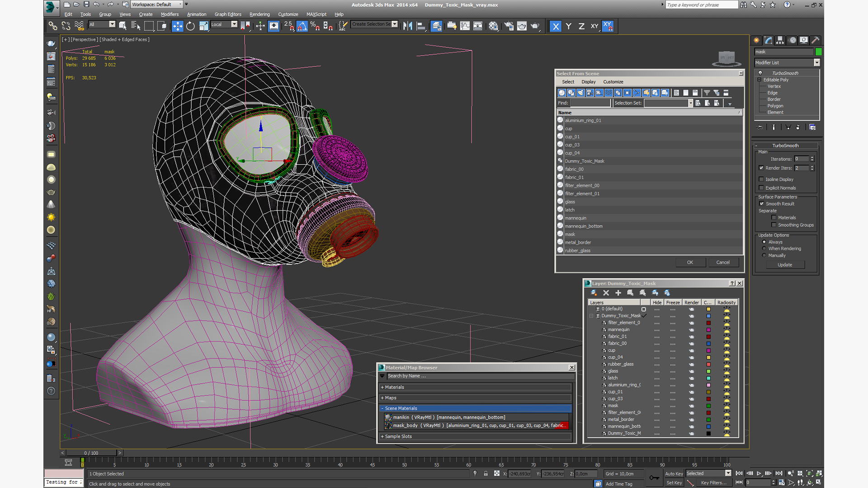
Task: Toggle Percent Snap in main toolbar
Action: tap(315, 26)
